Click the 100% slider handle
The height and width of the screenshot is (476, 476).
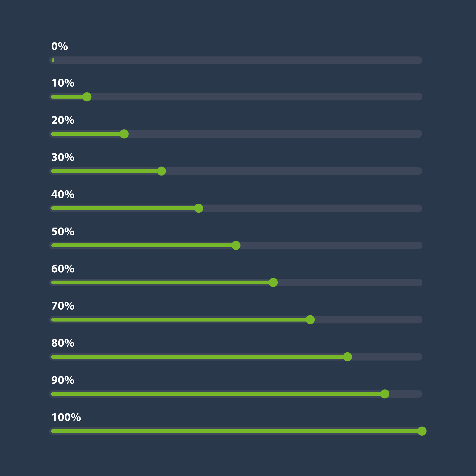[422, 431]
